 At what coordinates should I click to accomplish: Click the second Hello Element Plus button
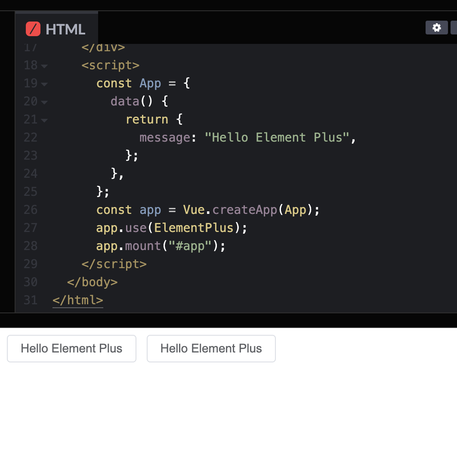tap(211, 348)
